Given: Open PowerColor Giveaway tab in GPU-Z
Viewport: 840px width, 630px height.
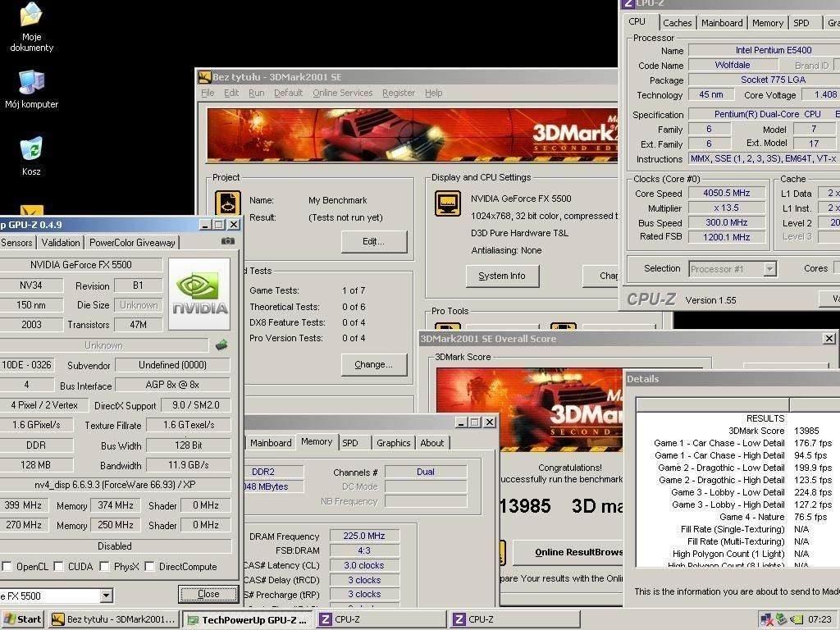Looking at the screenshot, I should pos(132,243).
